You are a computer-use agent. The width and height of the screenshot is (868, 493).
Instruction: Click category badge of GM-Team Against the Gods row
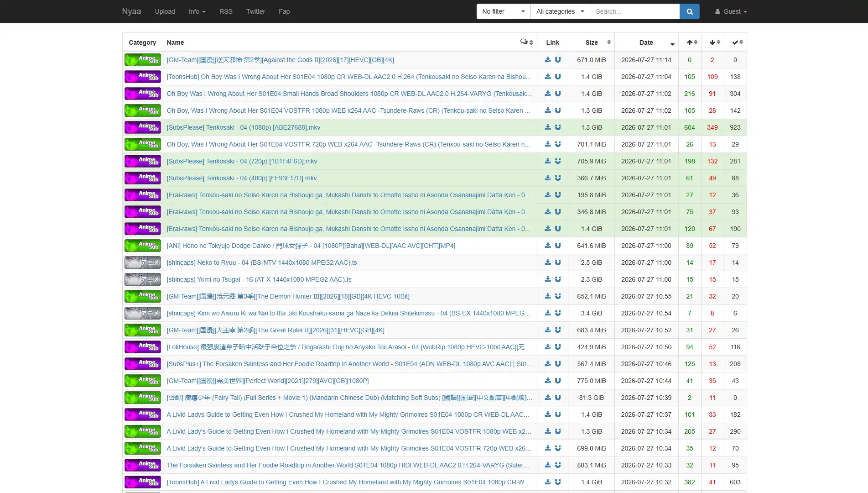pos(143,60)
